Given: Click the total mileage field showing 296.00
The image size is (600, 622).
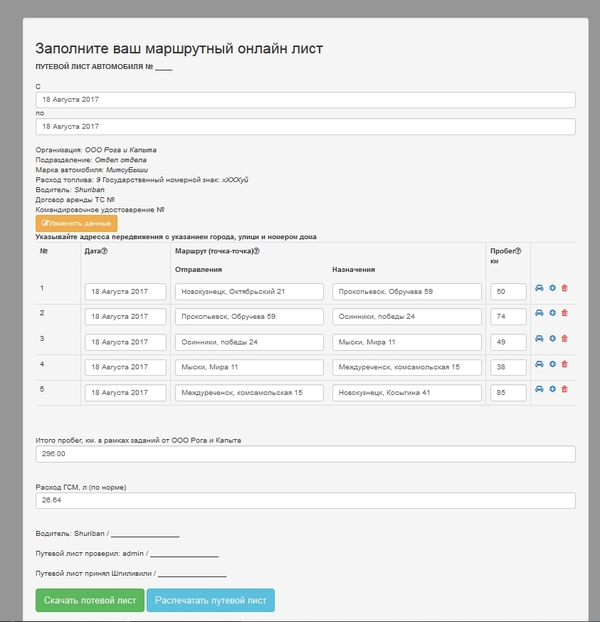Looking at the screenshot, I should (305, 454).
